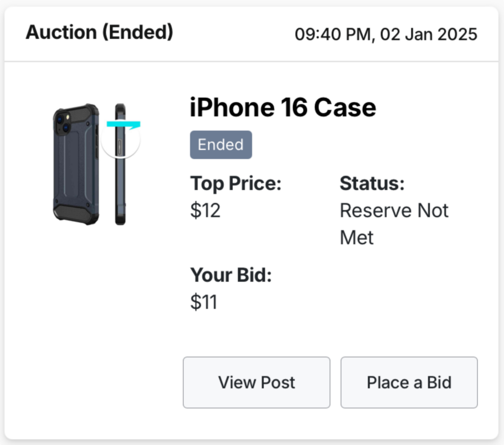
Task: Click the Top Price label
Action: [x=236, y=183]
